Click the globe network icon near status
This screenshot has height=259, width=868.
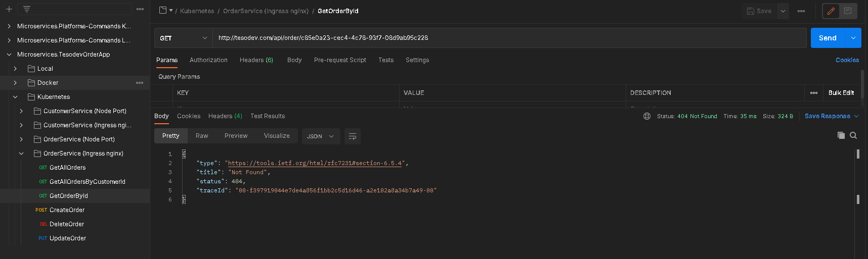pos(647,116)
